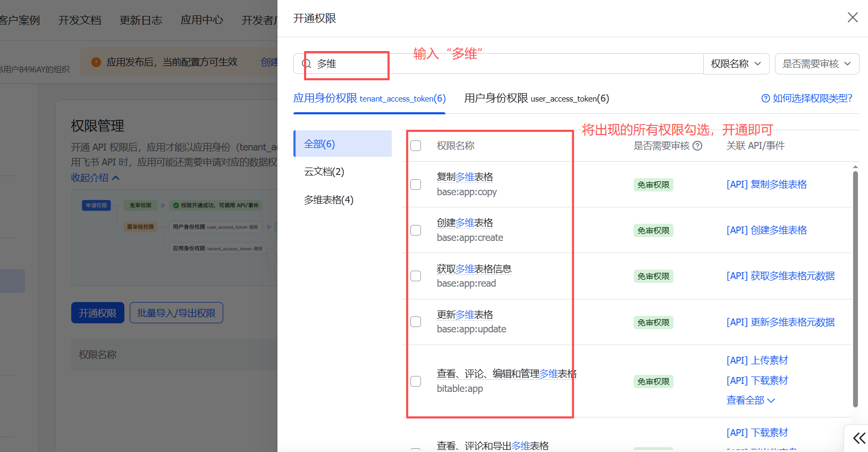Viewport: 868px width, 452px height.
Task: Focus the 多维 search input field
Action: pyautogui.click(x=498, y=64)
